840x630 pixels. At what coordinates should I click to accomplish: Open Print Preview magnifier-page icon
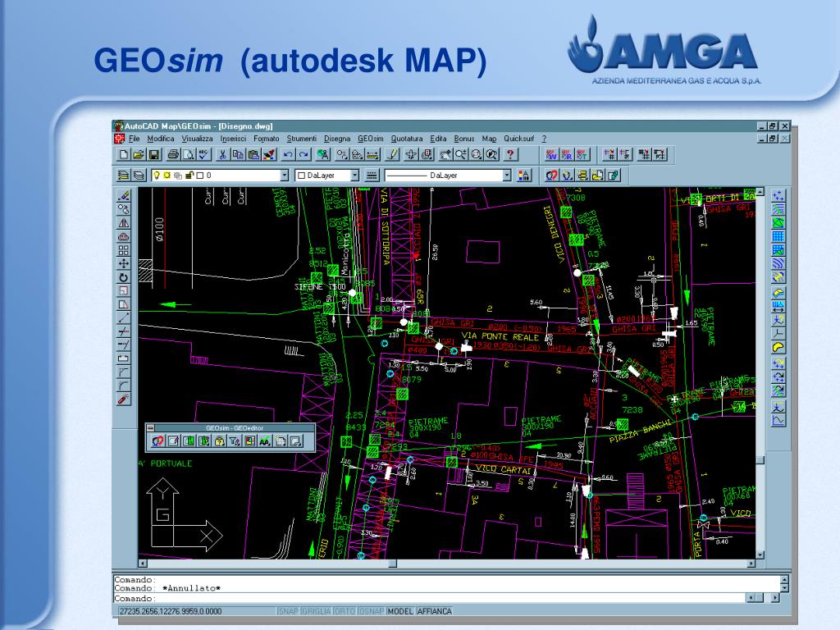(x=188, y=155)
